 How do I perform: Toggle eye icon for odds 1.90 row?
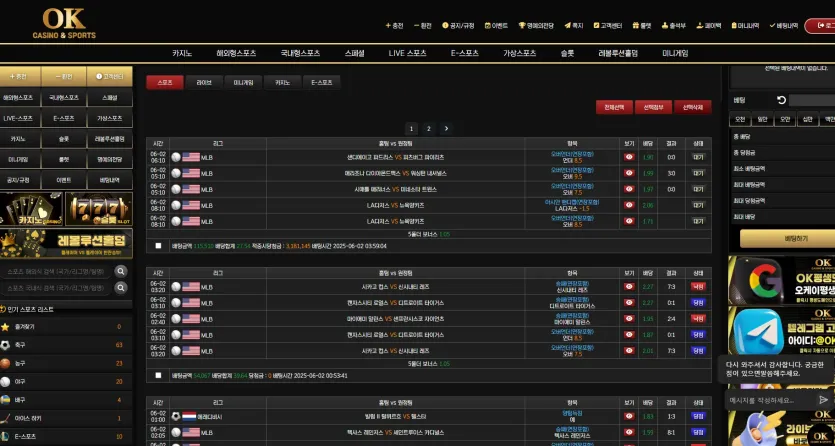point(629,158)
